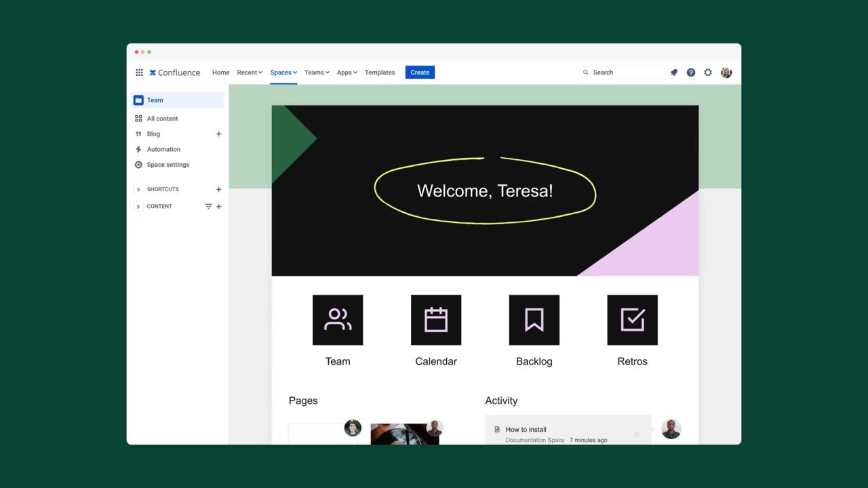Expand the SHORTCUTS section
Screen dimensions: 868x488
click(x=138, y=189)
